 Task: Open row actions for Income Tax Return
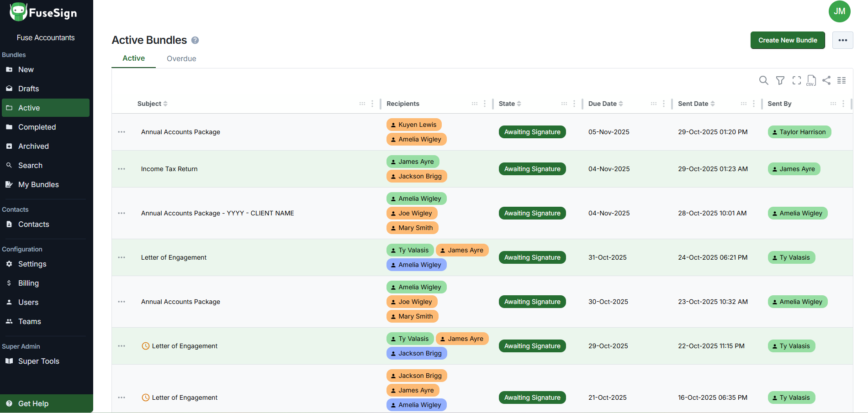point(122,169)
